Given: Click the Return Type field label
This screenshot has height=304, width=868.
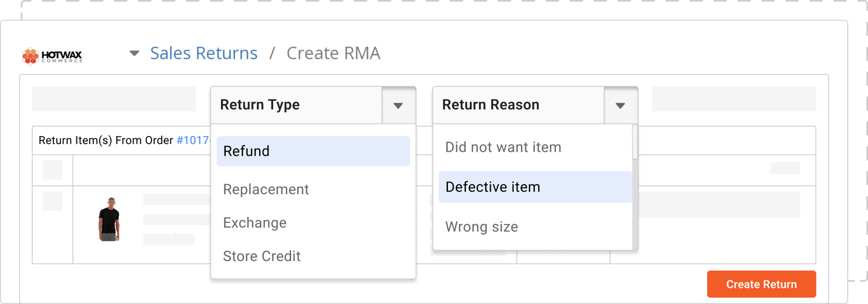Looking at the screenshot, I should coord(260,105).
